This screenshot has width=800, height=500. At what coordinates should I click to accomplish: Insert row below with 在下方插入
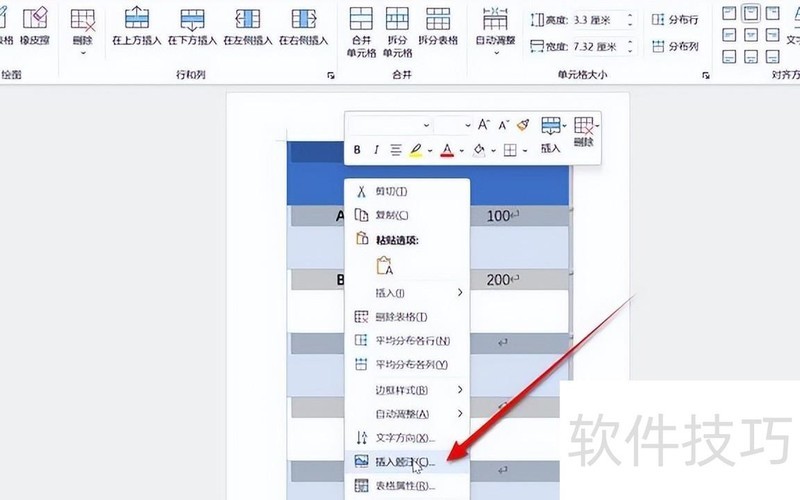pos(192,26)
